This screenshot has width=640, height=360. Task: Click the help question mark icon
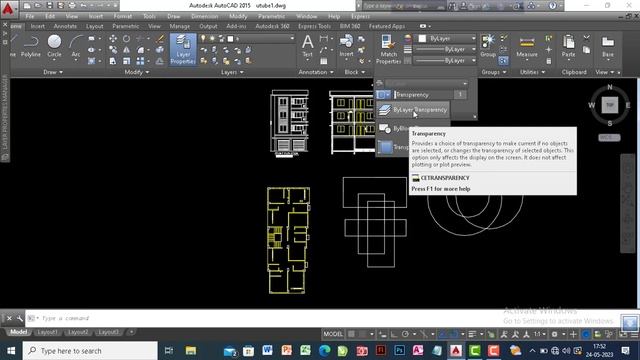(553, 6)
